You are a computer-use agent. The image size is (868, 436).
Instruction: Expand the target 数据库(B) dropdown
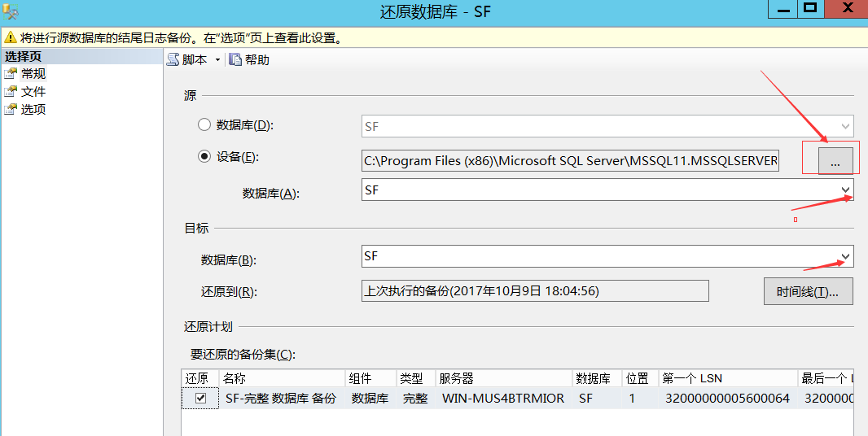pyautogui.click(x=845, y=256)
